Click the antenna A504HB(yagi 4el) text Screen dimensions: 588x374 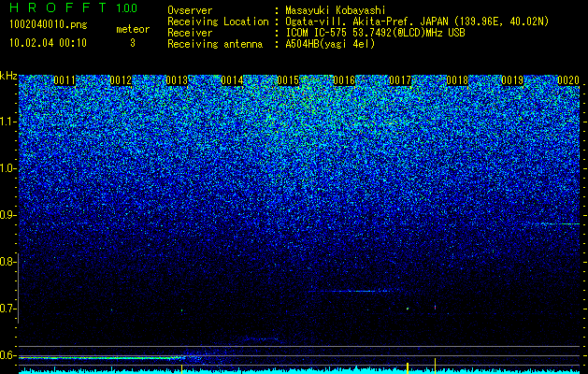tap(330, 44)
